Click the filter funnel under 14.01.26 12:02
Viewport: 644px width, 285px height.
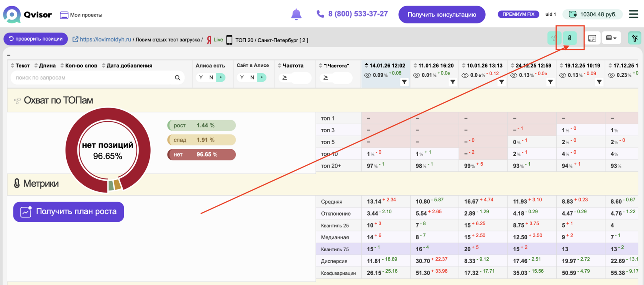point(404,82)
